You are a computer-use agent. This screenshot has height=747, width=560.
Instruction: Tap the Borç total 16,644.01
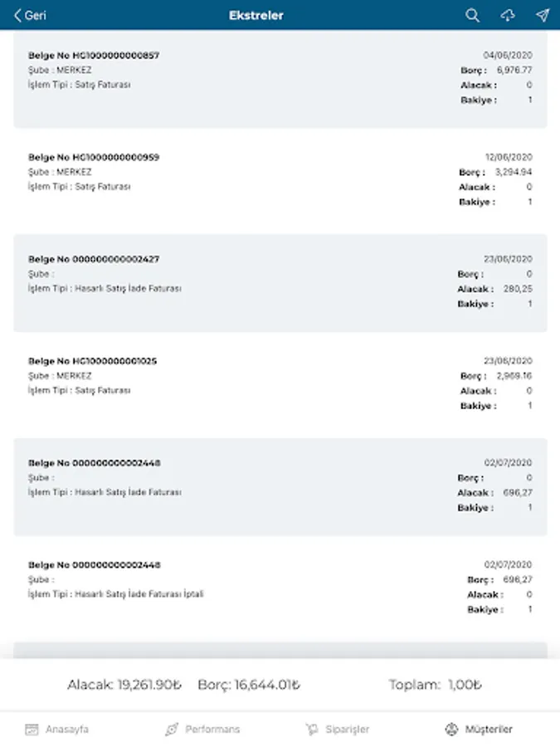(249, 686)
